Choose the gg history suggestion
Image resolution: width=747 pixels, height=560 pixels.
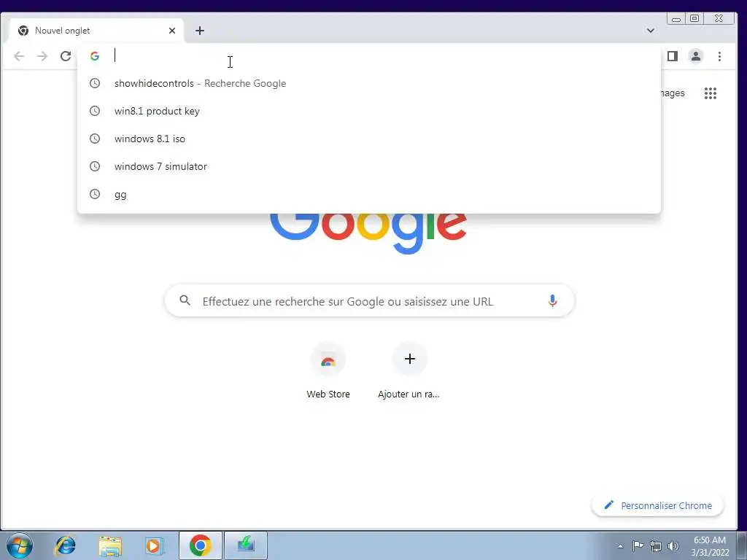coord(368,194)
